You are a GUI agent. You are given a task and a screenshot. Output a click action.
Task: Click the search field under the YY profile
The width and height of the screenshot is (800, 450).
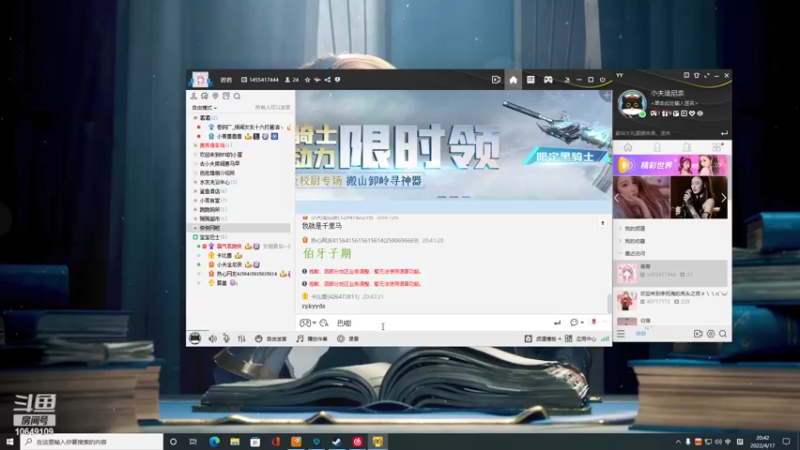tap(666, 133)
